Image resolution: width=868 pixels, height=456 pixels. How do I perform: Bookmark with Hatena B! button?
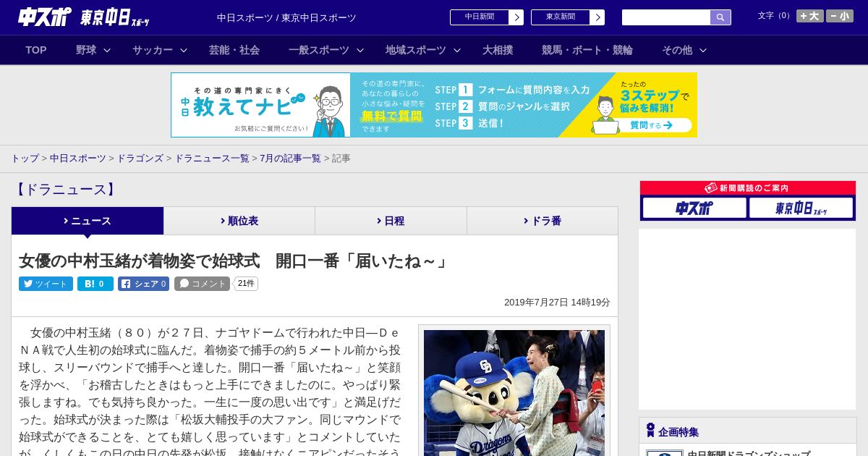coord(95,284)
